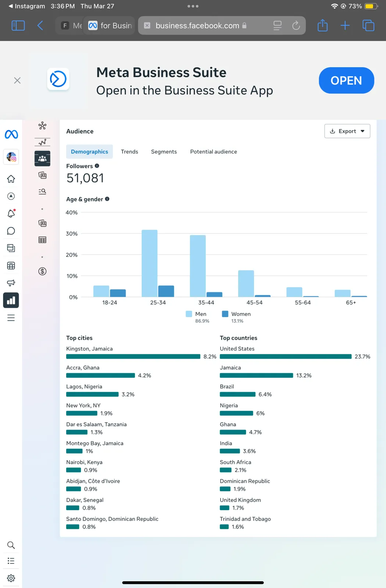Click the Age & gender info icon
Screen dimensions: 386x588
(107, 199)
